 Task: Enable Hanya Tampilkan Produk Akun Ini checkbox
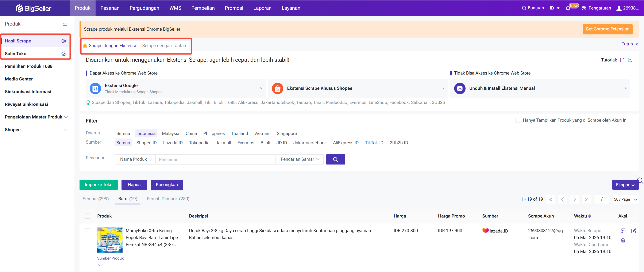[x=518, y=120]
